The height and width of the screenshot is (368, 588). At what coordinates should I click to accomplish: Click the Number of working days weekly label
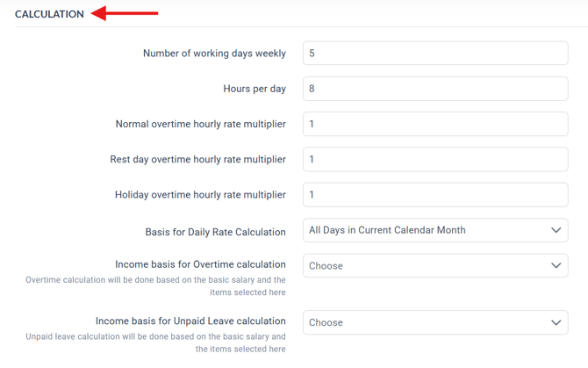click(x=214, y=54)
